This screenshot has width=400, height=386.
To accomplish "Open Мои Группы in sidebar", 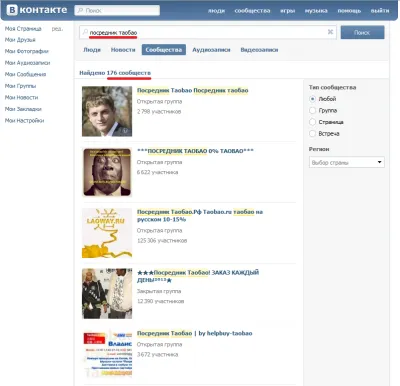I will pos(20,86).
